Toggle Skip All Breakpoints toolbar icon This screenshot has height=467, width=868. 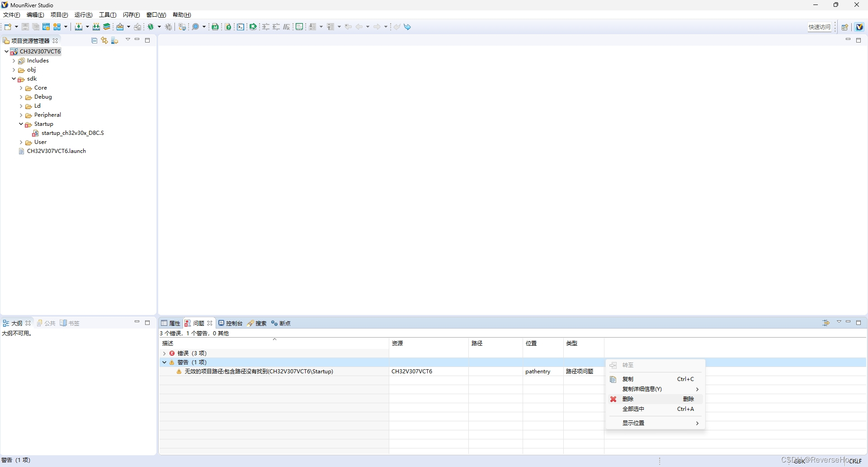[169, 27]
